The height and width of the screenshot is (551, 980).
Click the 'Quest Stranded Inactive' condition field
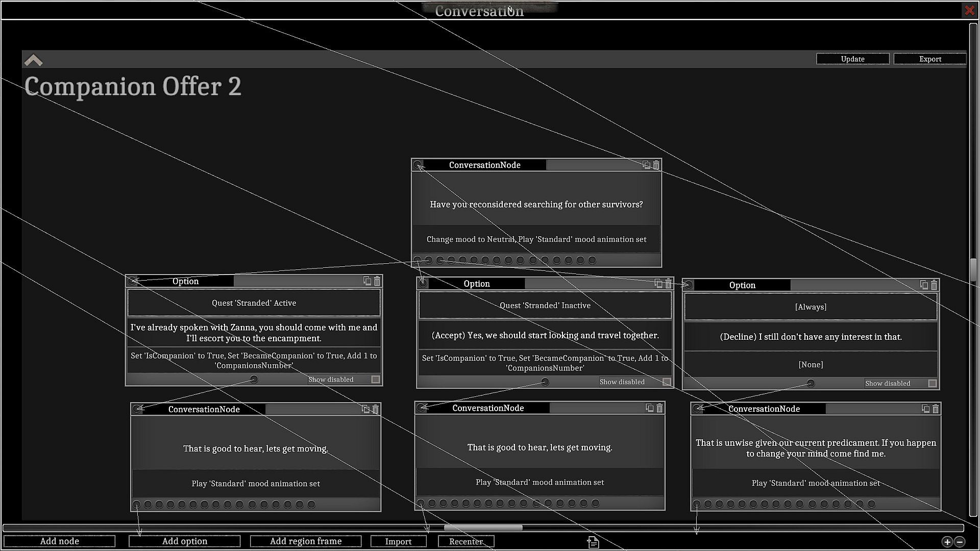point(545,305)
